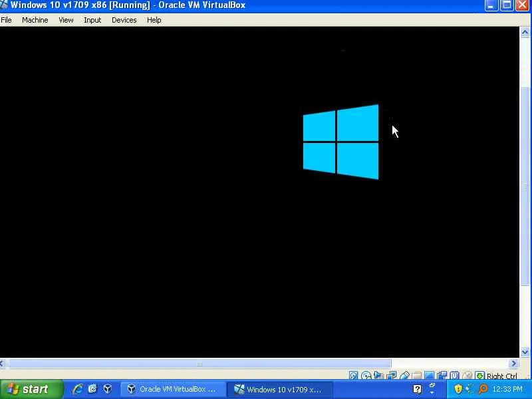
Task: Click the network connection tray icon
Action: (x=470, y=389)
